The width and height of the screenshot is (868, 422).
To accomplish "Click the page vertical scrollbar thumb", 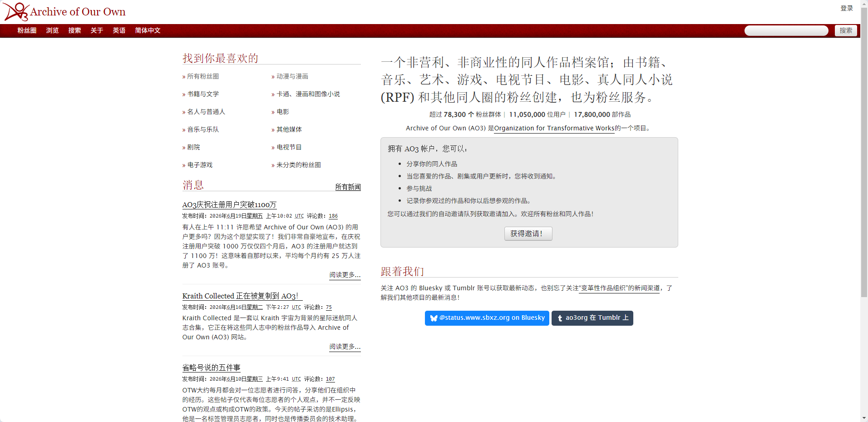I will tap(864, 152).
